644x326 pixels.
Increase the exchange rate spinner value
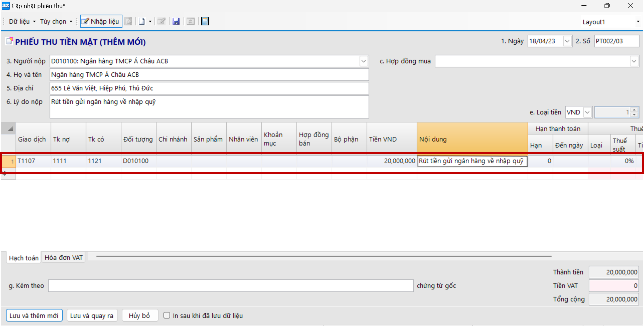coord(634,110)
